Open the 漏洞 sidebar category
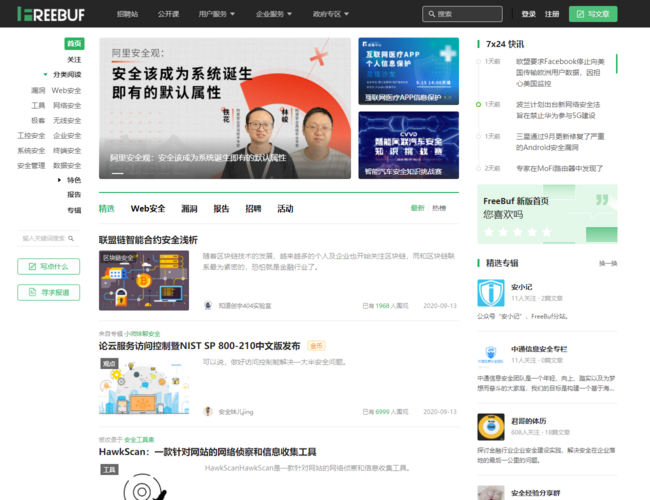650x500 pixels. [x=38, y=90]
